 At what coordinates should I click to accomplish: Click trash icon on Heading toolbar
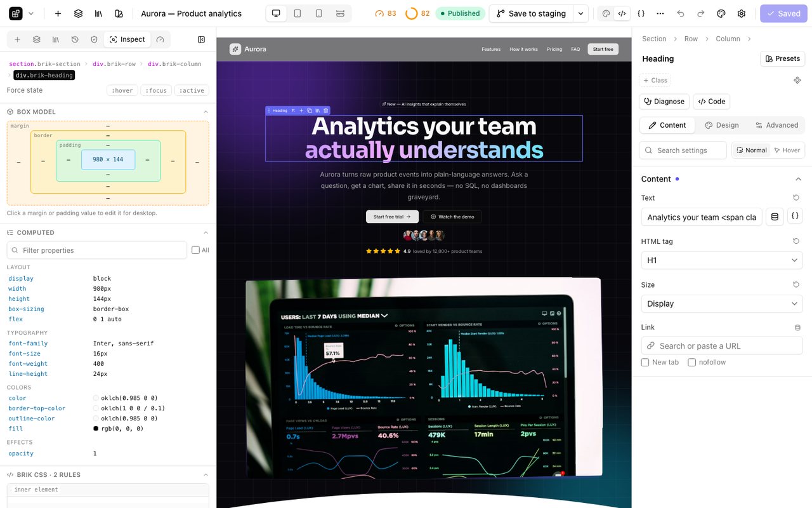coord(326,110)
